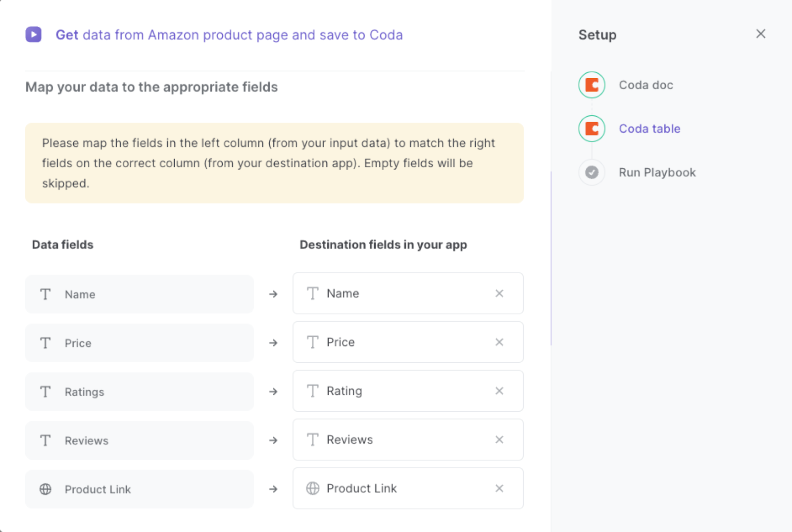Clear the Price destination mapping
792x532 pixels.
tap(499, 342)
